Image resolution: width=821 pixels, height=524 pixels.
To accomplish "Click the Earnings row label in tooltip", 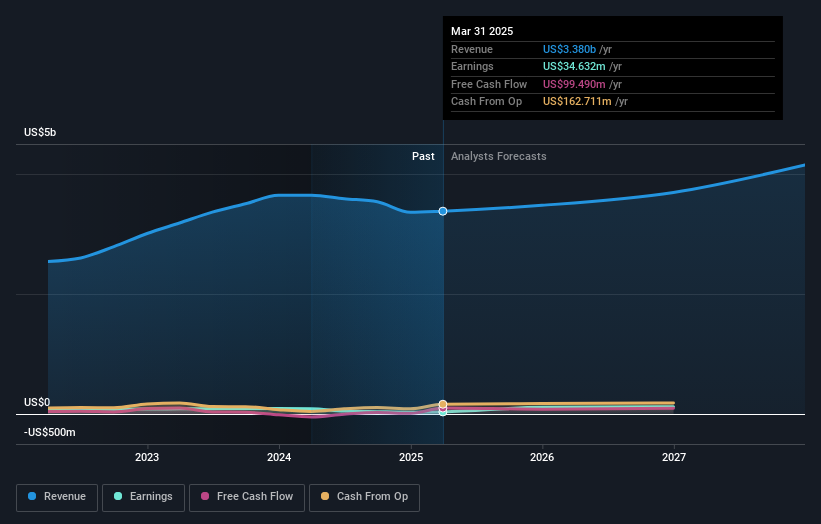I will tap(472, 66).
